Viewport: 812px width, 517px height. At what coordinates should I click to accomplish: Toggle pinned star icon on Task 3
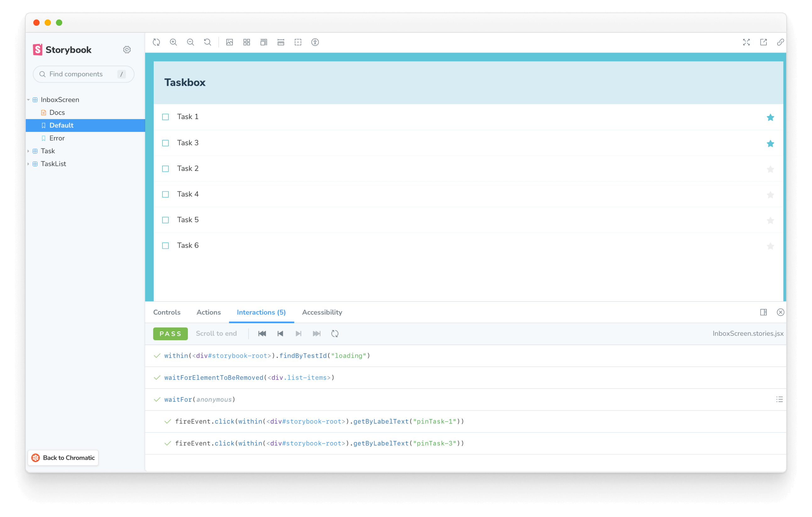click(x=770, y=143)
